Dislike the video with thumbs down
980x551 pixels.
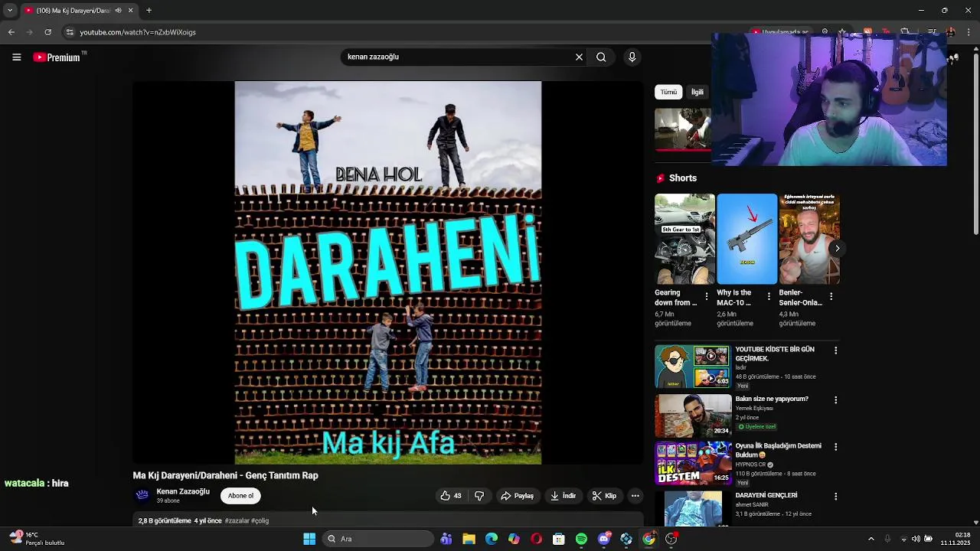point(479,496)
